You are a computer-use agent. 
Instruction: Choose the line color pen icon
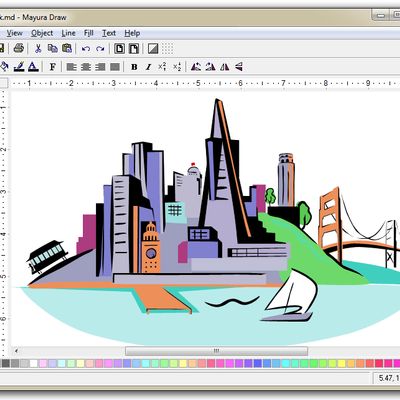(x=19, y=67)
